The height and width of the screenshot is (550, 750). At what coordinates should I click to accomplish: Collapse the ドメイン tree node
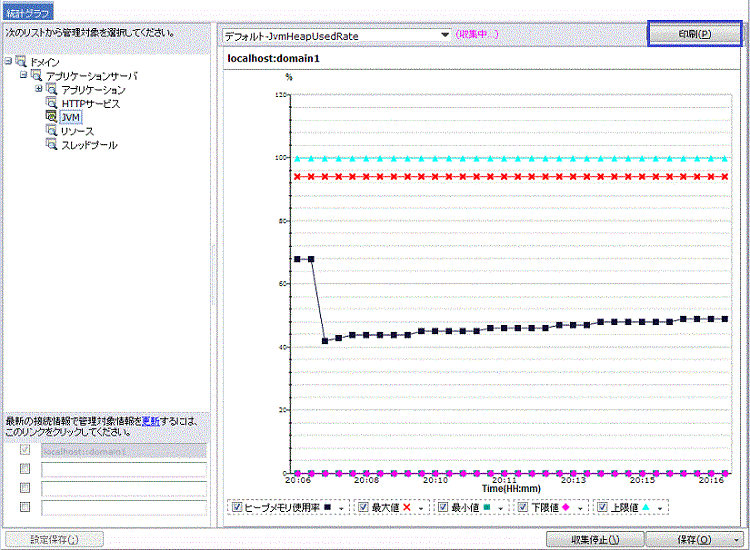coord(8,62)
